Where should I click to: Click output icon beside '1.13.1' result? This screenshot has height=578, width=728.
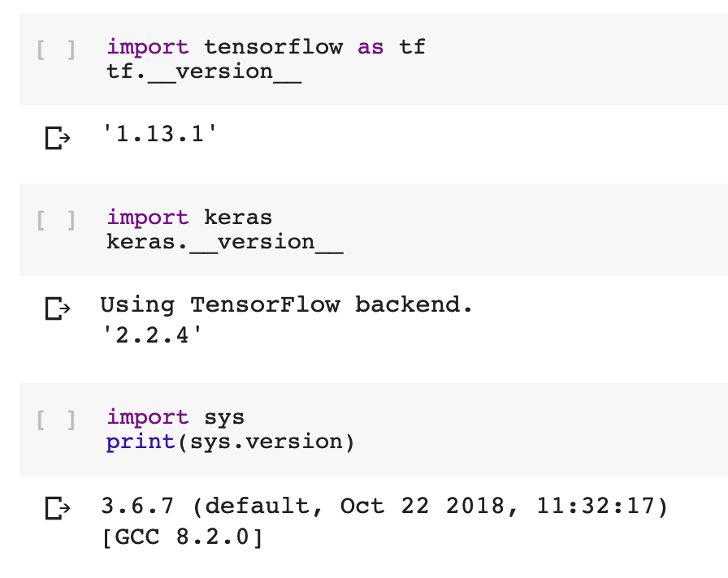pos(58,138)
